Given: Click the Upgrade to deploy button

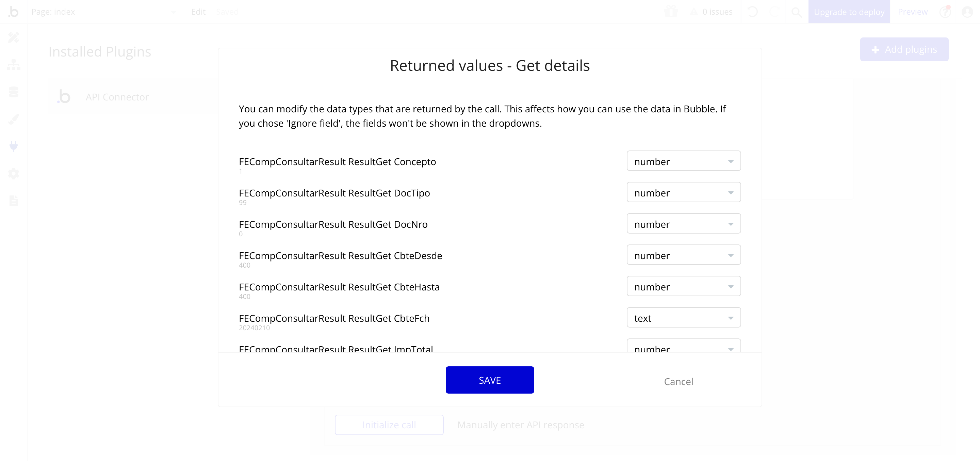Looking at the screenshot, I should (x=849, y=12).
